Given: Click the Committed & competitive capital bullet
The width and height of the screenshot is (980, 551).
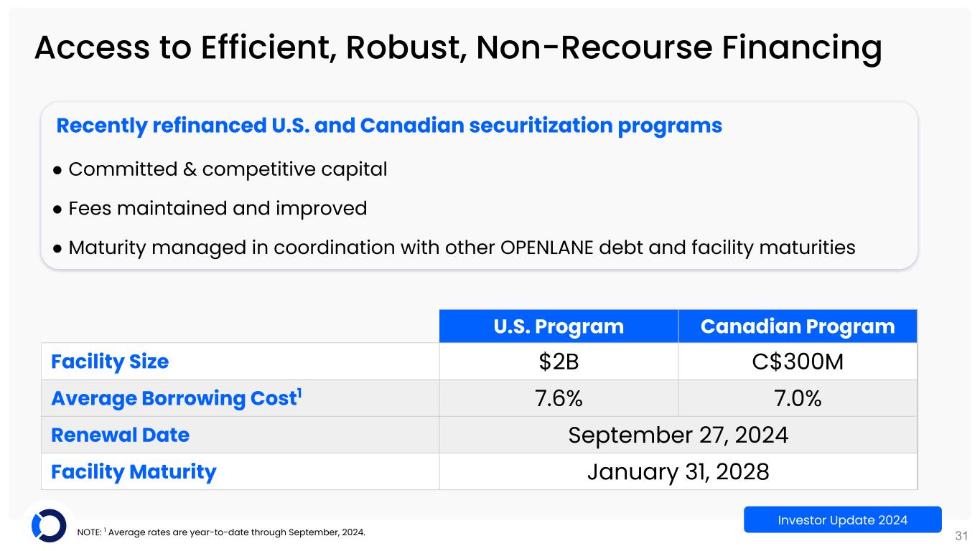Looking at the screenshot, I should click(228, 169).
